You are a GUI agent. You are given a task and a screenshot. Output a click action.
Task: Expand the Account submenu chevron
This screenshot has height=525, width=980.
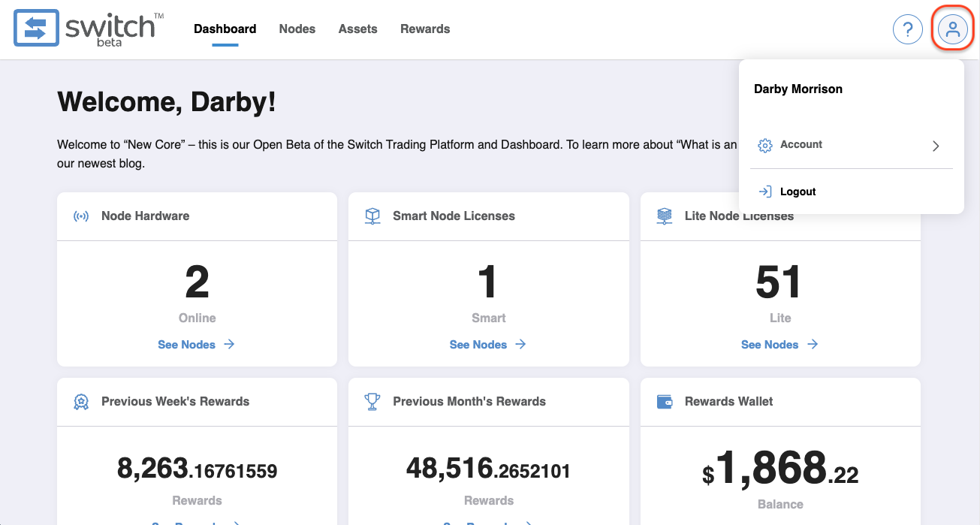(936, 146)
